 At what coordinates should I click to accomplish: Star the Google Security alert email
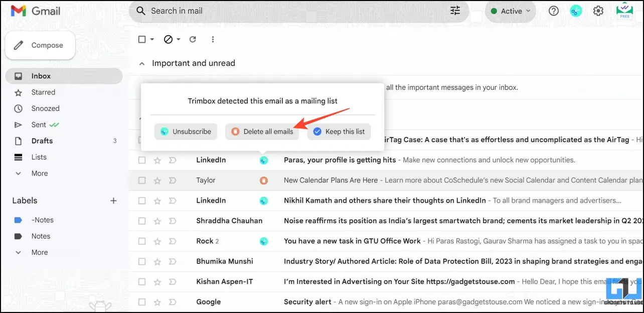(x=157, y=302)
